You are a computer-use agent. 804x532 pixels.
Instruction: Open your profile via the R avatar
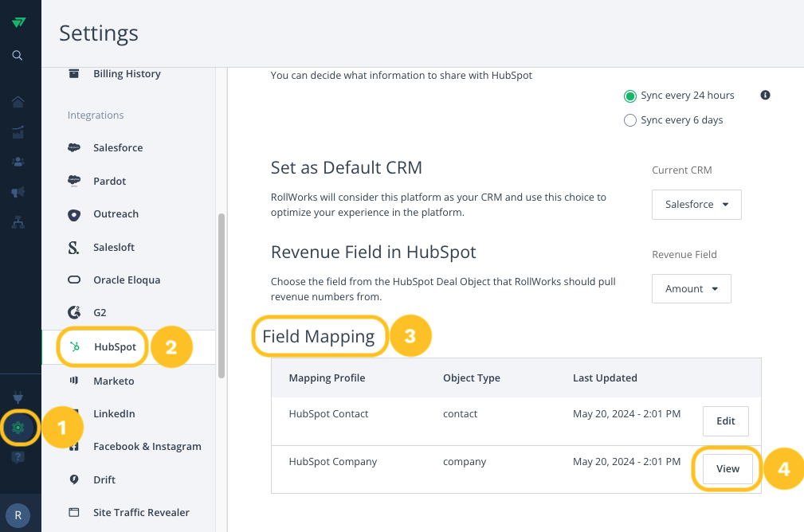click(x=18, y=514)
